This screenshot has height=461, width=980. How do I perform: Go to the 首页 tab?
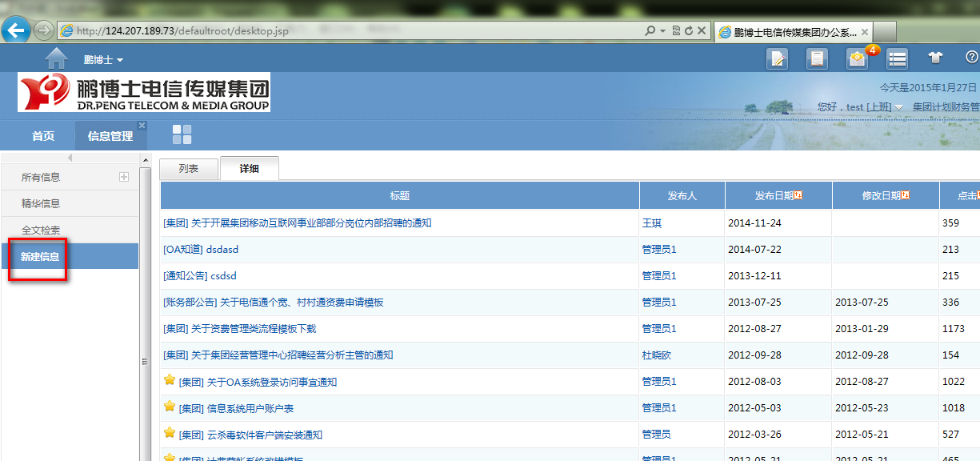pyautogui.click(x=43, y=136)
